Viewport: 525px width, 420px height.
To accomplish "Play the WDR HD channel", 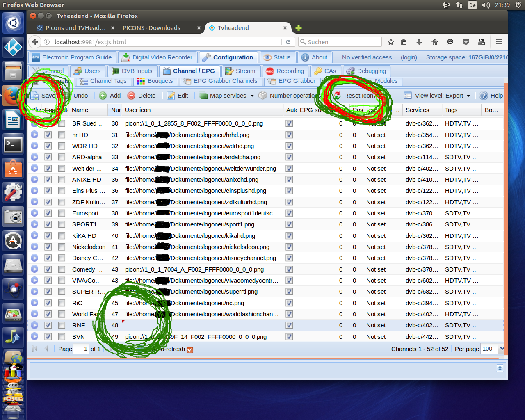I will (x=34, y=146).
